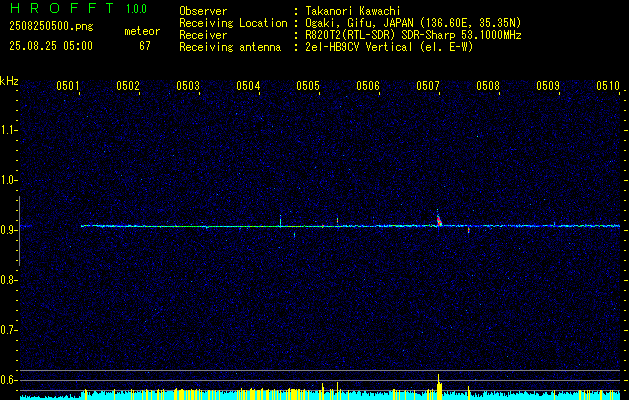Viewport: 629px width, 400px height.
Task: Click the kHz axis unit label
Action: click(x=9, y=81)
